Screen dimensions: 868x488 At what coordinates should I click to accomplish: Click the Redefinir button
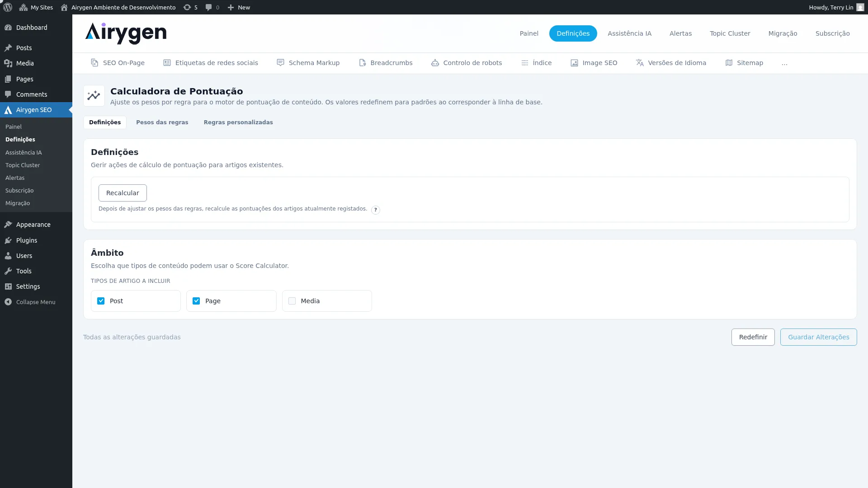pyautogui.click(x=753, y=337)
